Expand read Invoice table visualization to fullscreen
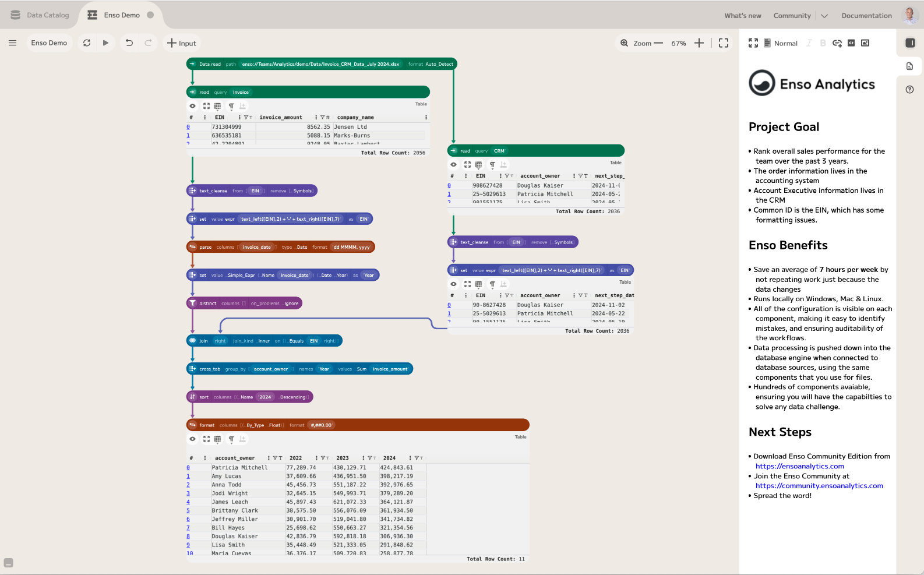This screenshot has width=924, height=575. point(206,106)
